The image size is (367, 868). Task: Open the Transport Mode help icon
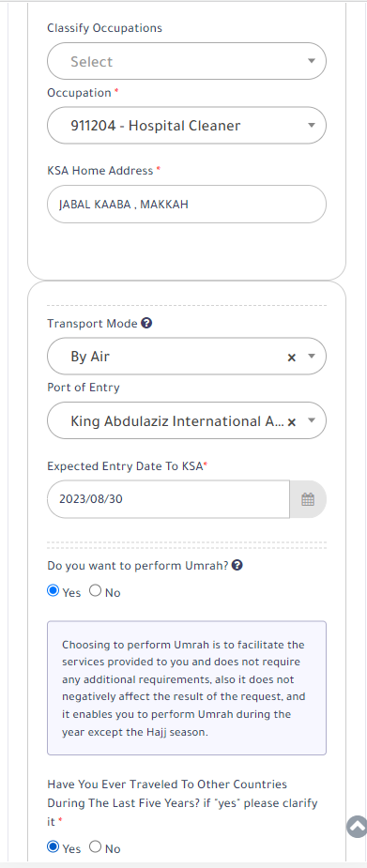click(x=146, y=324)
